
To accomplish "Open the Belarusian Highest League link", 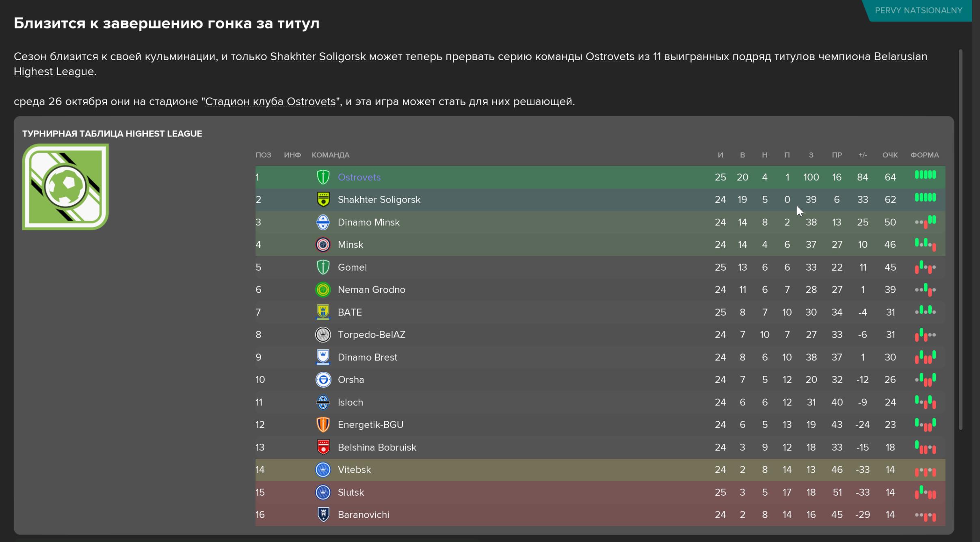I will point(470,64).
